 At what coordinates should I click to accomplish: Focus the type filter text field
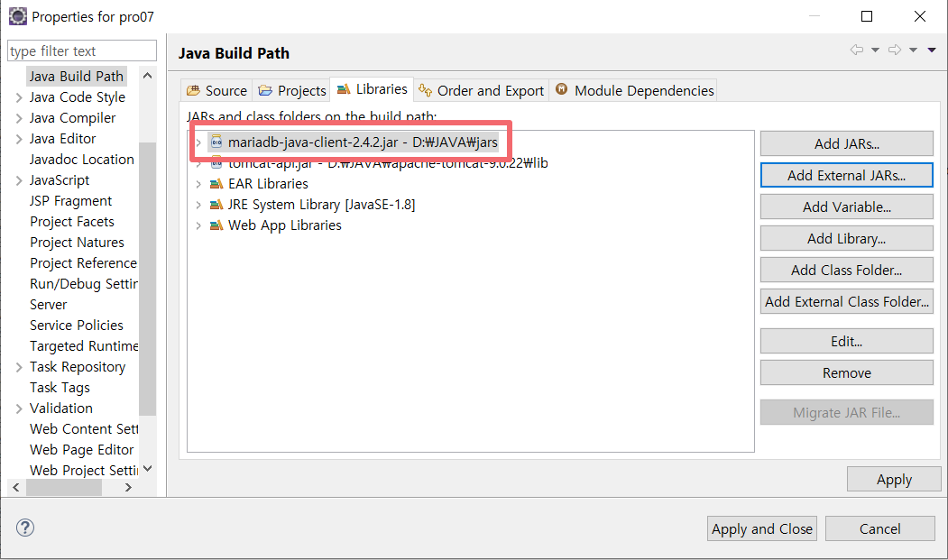point(81,50)
